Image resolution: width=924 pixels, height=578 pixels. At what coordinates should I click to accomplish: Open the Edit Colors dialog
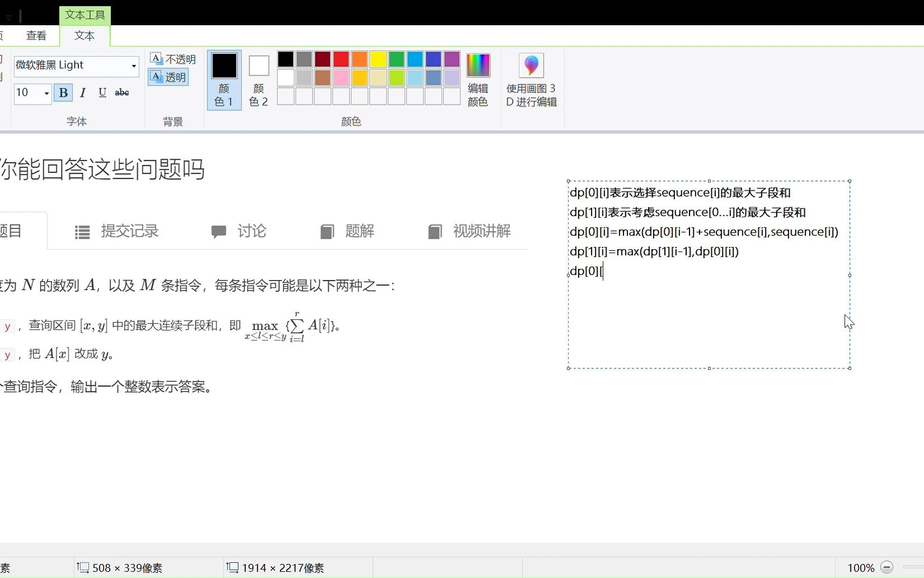click(x=477, y=78)
